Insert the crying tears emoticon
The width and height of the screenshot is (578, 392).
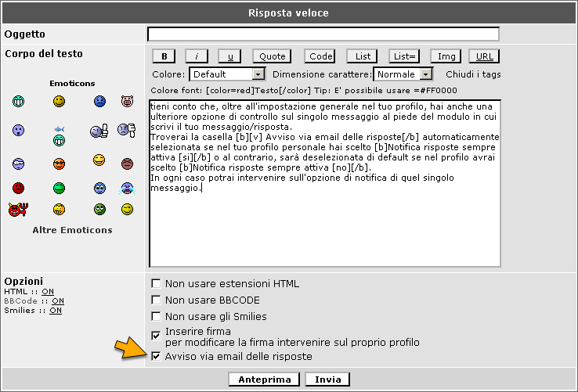[x=127, y=189]
